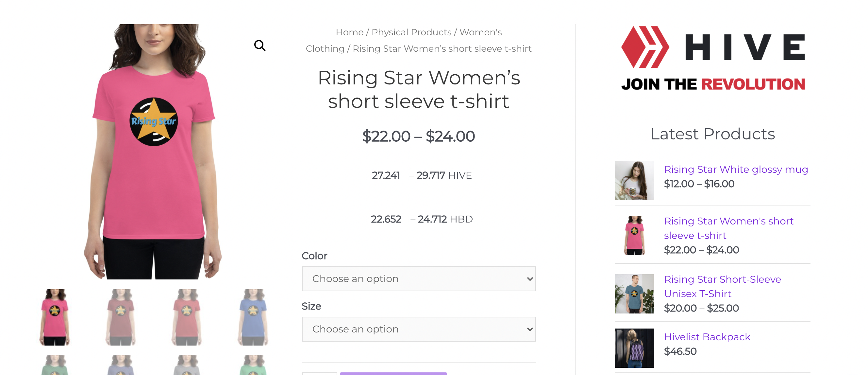This screenshot has height=375, width=868.
Task: Click the '$22.00 – $24.00' main price
Action: [419, 136]
